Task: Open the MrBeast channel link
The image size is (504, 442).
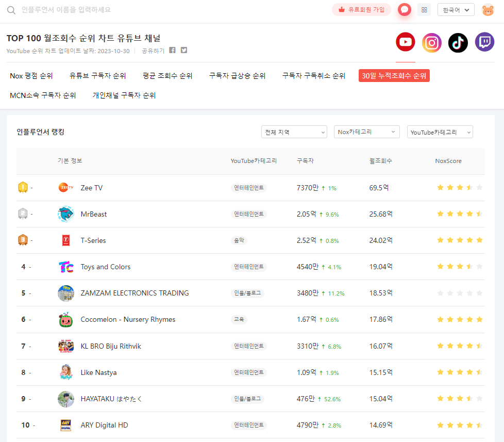Action: point(94,214)
